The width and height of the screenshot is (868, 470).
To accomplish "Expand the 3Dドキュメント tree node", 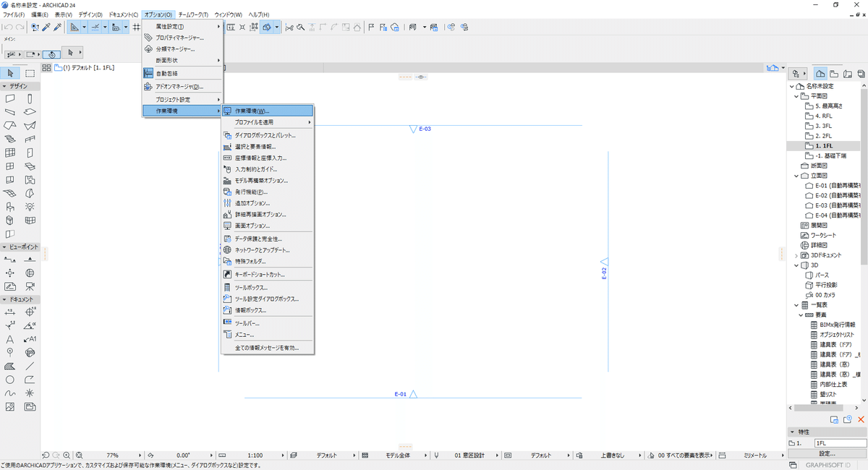I will 796,255.
